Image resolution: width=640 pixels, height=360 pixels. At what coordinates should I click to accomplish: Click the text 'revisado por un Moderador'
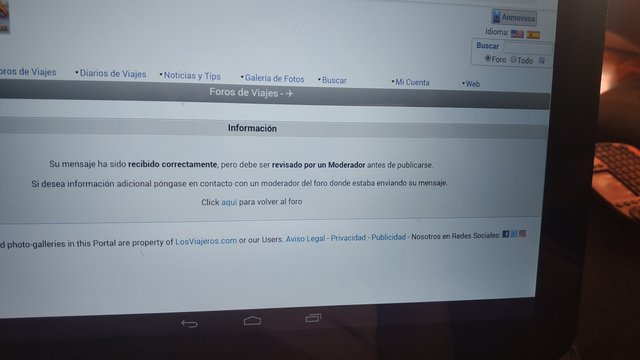(318, 165)
